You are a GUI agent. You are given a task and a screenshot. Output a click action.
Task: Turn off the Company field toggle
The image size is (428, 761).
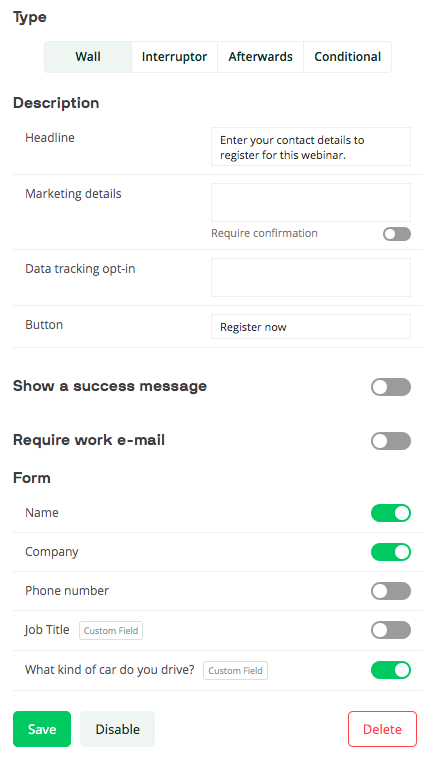pos(391,552)
